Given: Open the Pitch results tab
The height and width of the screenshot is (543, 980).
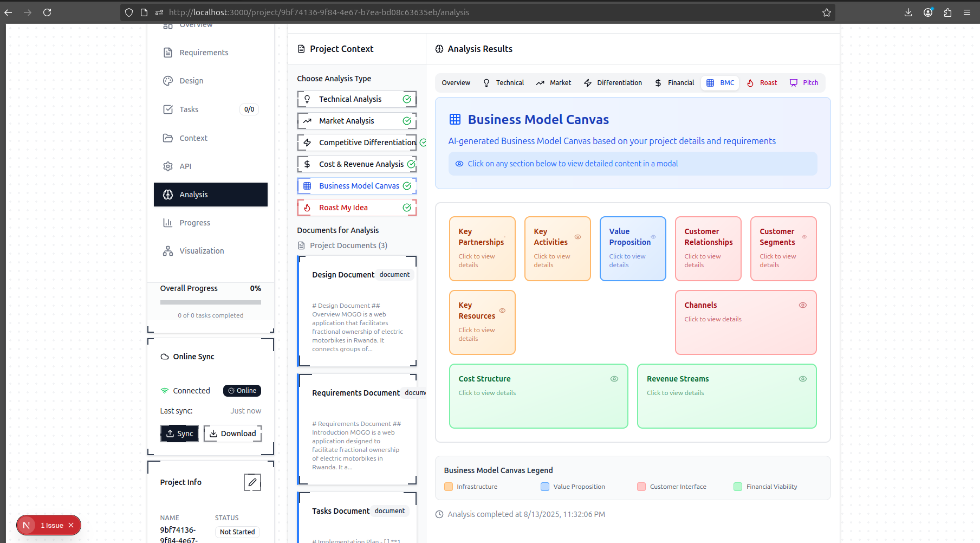Looking at the screenshot, I should [x=804, y=83].
